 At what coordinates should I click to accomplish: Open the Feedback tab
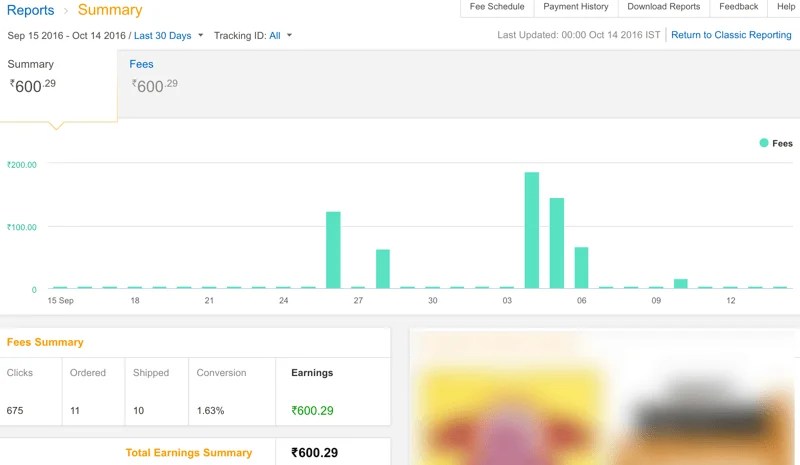tap(738, 7)
